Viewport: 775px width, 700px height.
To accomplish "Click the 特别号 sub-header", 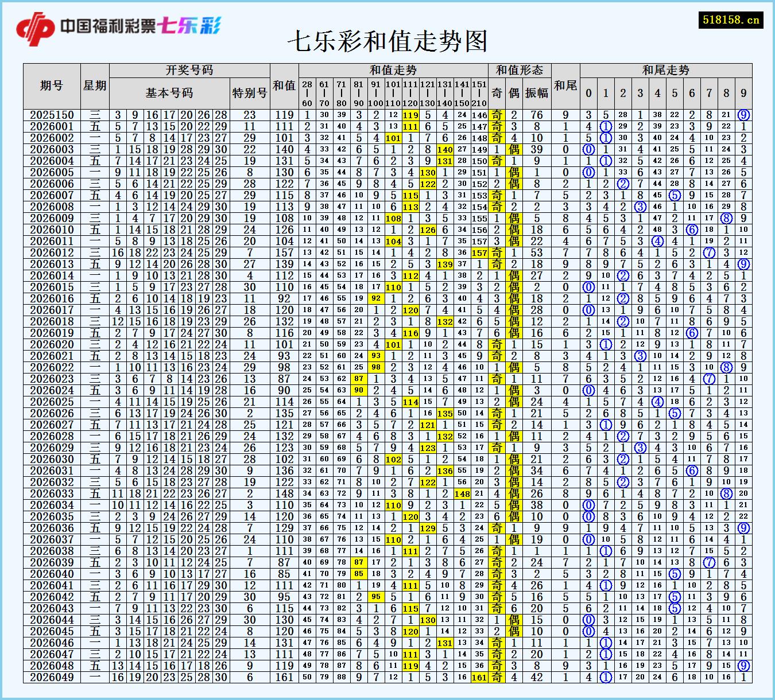I will 250,94.
